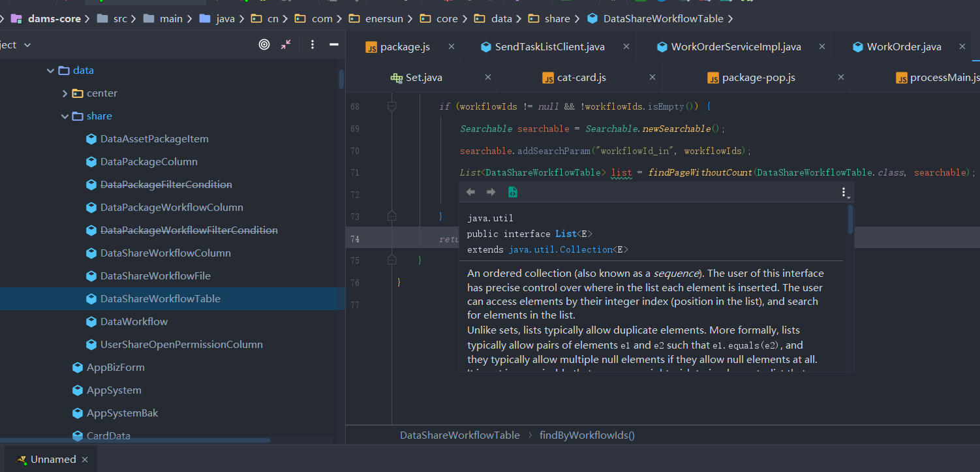Expand the center folder in tree
980x472 pixels.
(x=65, y=93)
